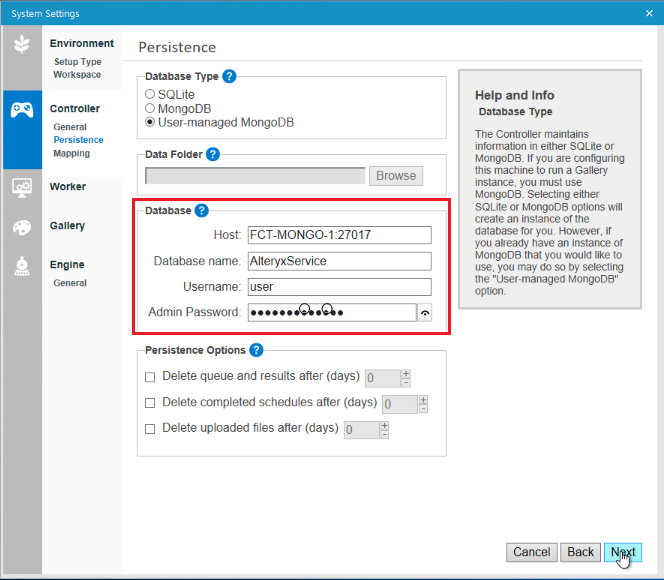Open Engine General page
Screen dimensions: 664x580
click(x=70, y=283)
